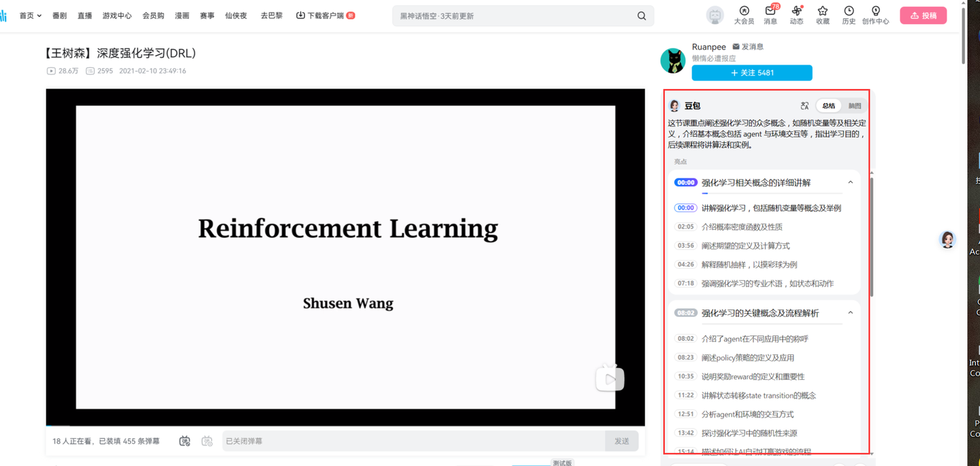The height and width of the screenshot is (466, 980).
Task: Click the 豆包 assistant avatar in panel
Action: pos(674,105)
